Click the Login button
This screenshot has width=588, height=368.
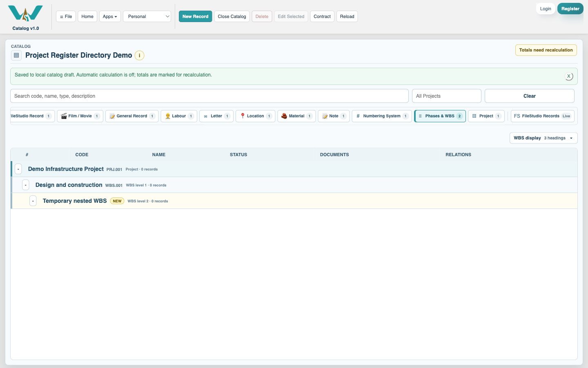click(x=546, y=9)
